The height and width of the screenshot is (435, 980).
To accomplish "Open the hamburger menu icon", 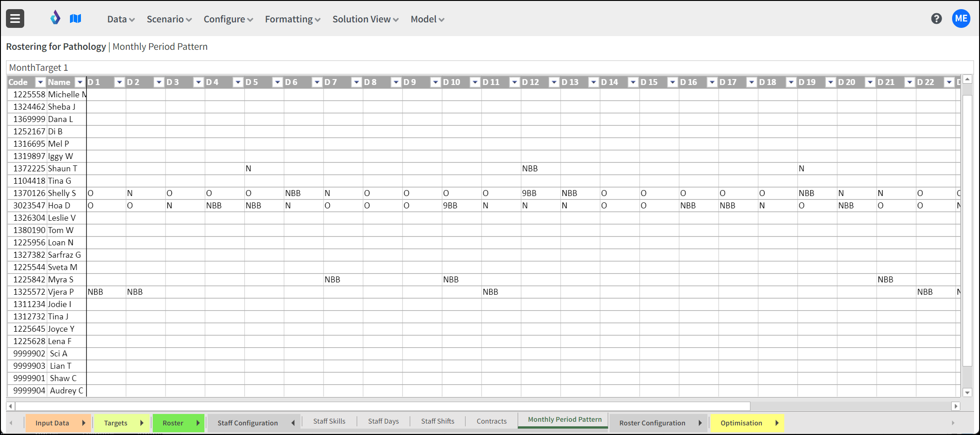I will click(x=15, y=19).
